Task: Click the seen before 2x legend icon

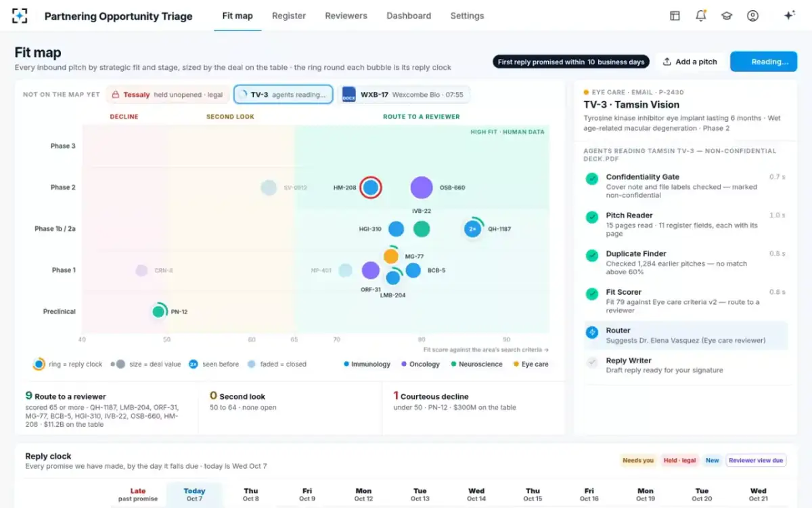Action: coord(194,364)
